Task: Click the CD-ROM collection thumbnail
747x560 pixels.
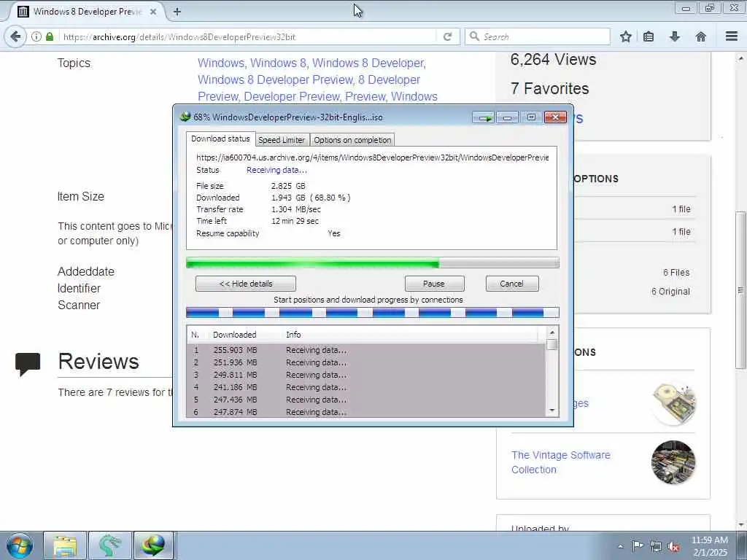Action: click(673, 403)
